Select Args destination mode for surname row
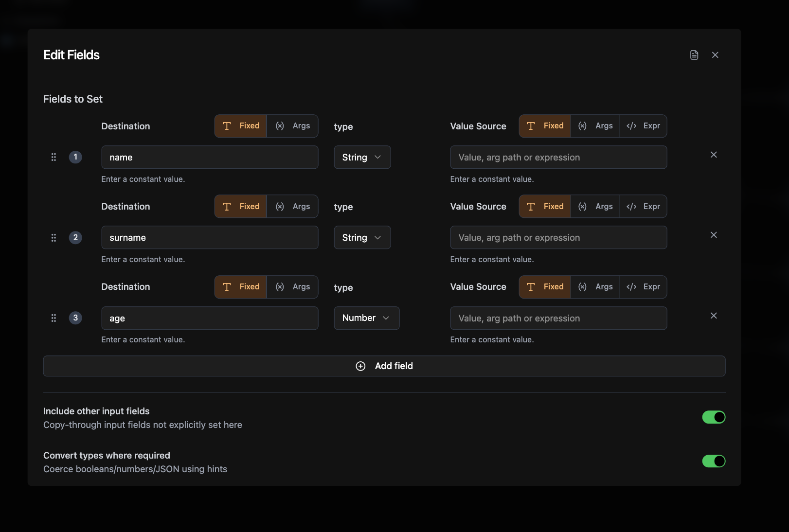Image resolution: width=789 pixels, height=532 pixels. tap(292, 207)
